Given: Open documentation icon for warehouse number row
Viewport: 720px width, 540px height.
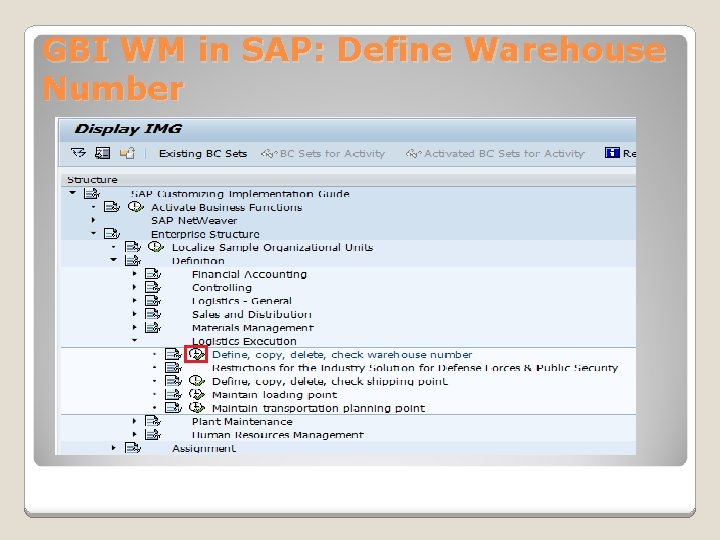Looking at the screenshot, I should (x=173, y=354).
